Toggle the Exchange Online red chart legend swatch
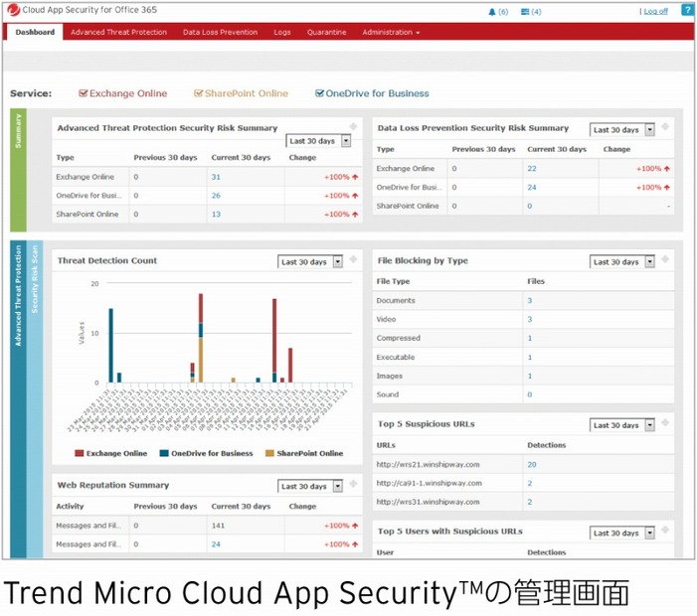Image resolution: width=697 pixels, height=616 pixels. (80, 453)
